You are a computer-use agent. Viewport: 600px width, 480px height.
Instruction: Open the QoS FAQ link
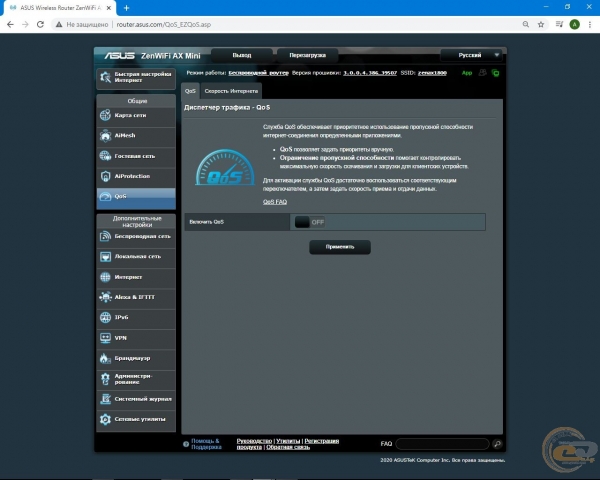[x=275, y=202]
